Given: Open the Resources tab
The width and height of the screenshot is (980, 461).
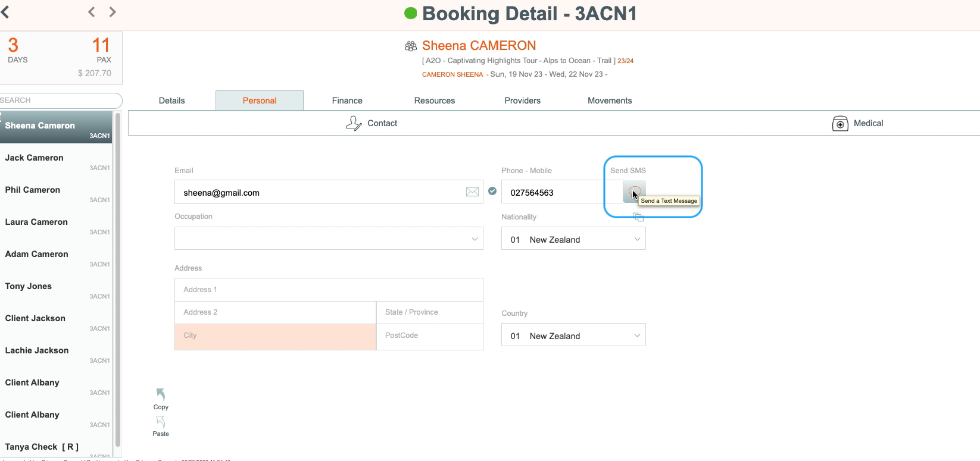Looking at the screenshot, I should tap(435, 101).
